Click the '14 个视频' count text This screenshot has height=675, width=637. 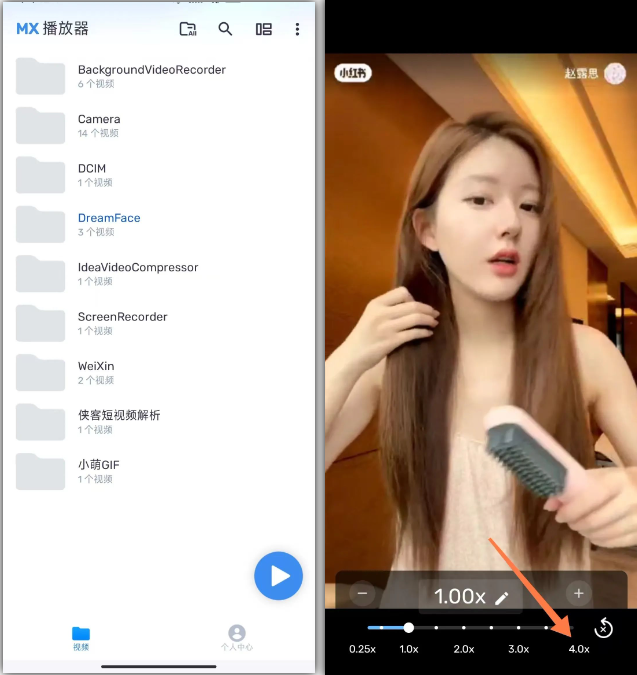click(x=98, y=133)
